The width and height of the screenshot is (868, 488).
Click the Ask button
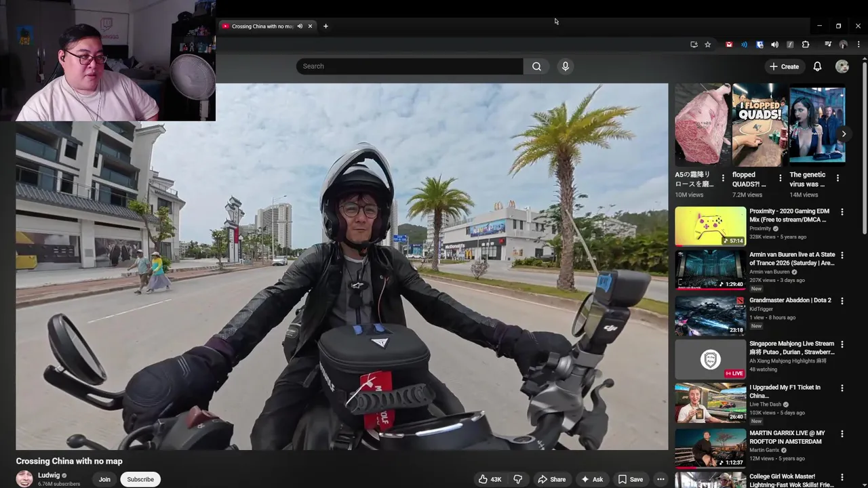coord(591,479)
